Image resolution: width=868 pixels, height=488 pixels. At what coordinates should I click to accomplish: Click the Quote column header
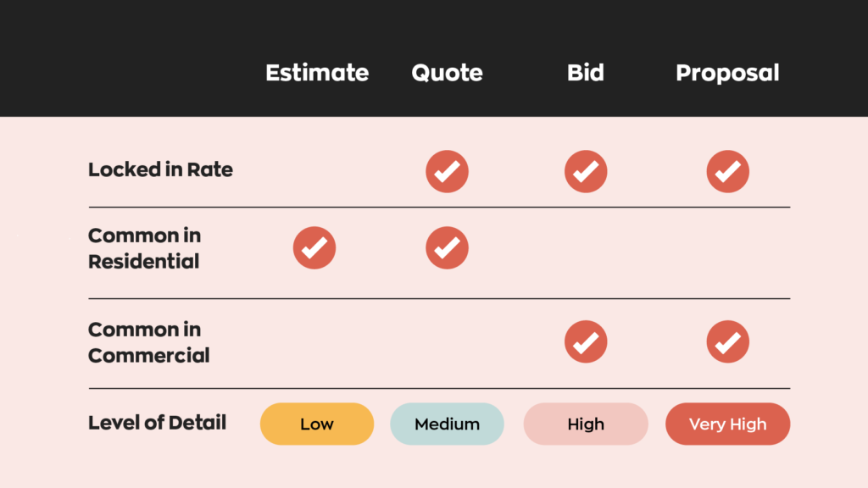click(447, 73)
